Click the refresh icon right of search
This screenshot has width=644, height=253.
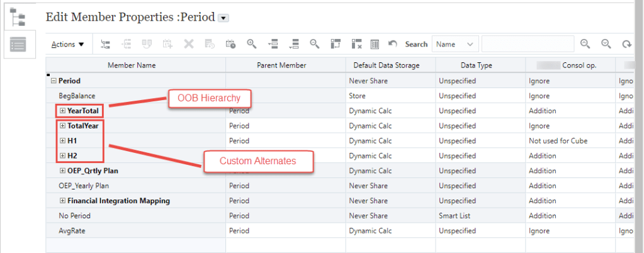pyautogui.click(x=626, y=44)
